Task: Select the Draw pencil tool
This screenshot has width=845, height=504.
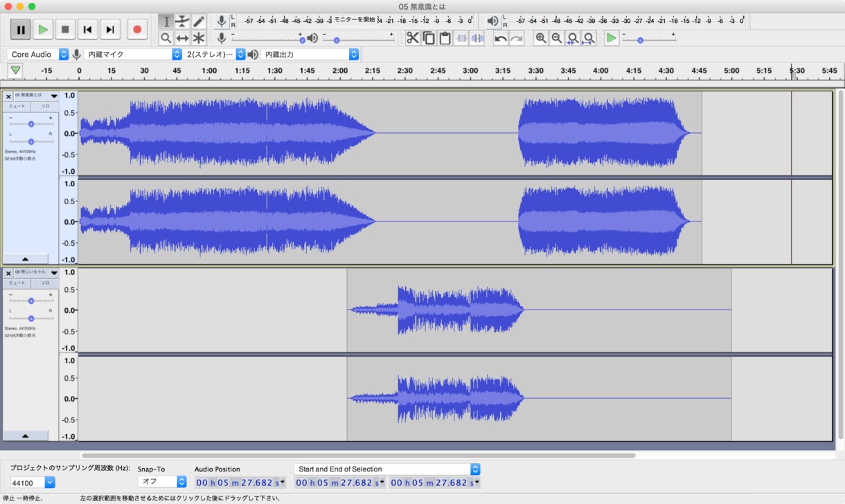Action: (x=199, y=21)
